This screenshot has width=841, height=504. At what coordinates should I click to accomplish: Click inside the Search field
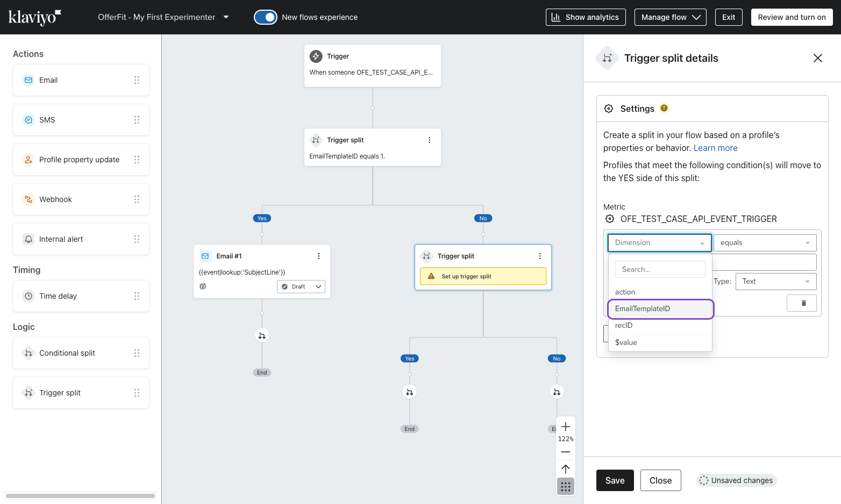[x=660, y=269]
